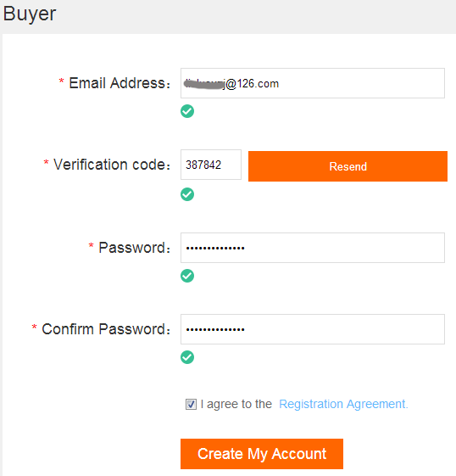Submit with Create My Account button

[262, 454]
